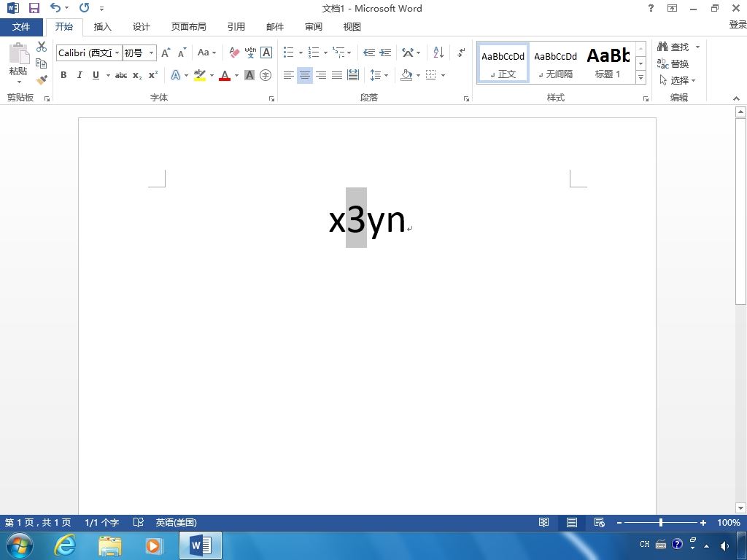747x560 pixels.
Task: Switch to the 页面布局 (Page Layout) tab
Action: tap(189, 27)
